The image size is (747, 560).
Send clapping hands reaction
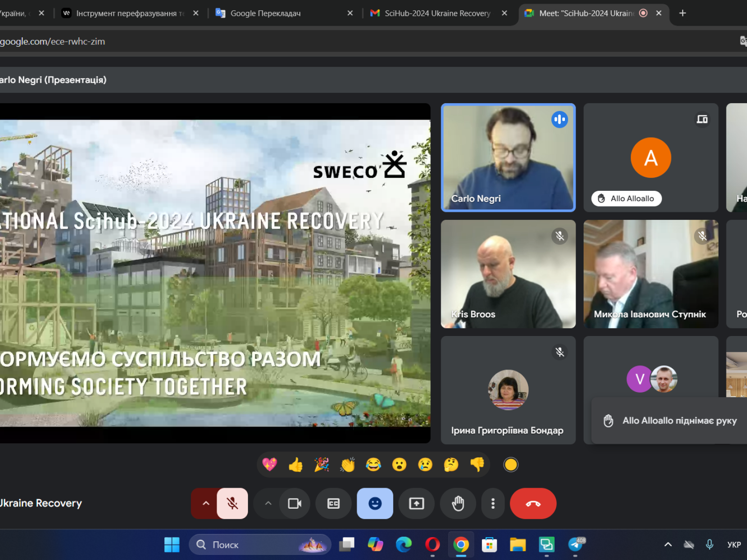pos(347,464)
